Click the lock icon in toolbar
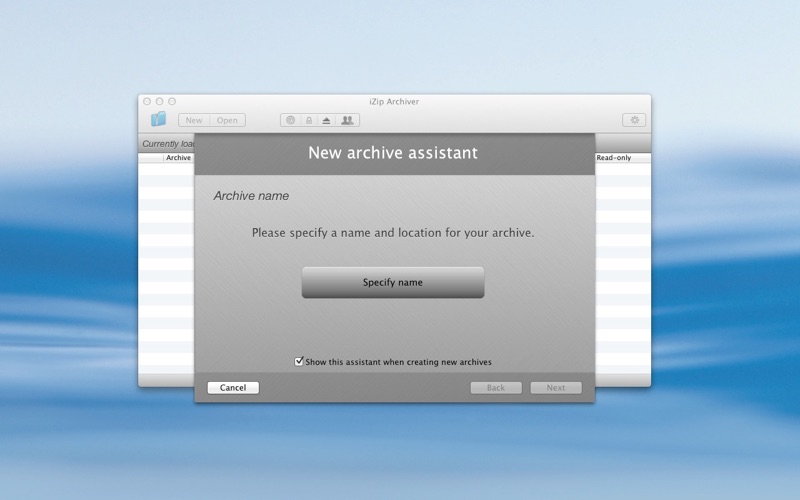The image size is (800, 500). (x=309, y=120)
